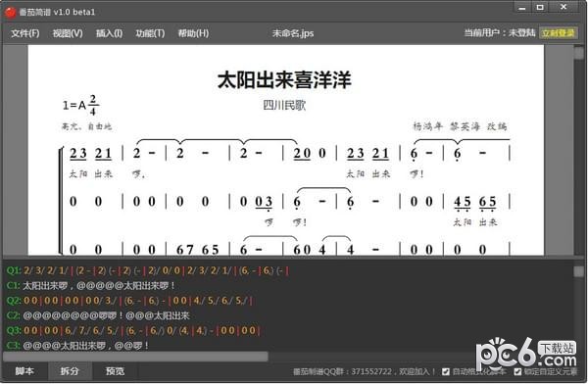Click the script editor horizontal scrollbar
Image resolution: width=588 pixels, height=384 pixels.
(x=136, y=357)
